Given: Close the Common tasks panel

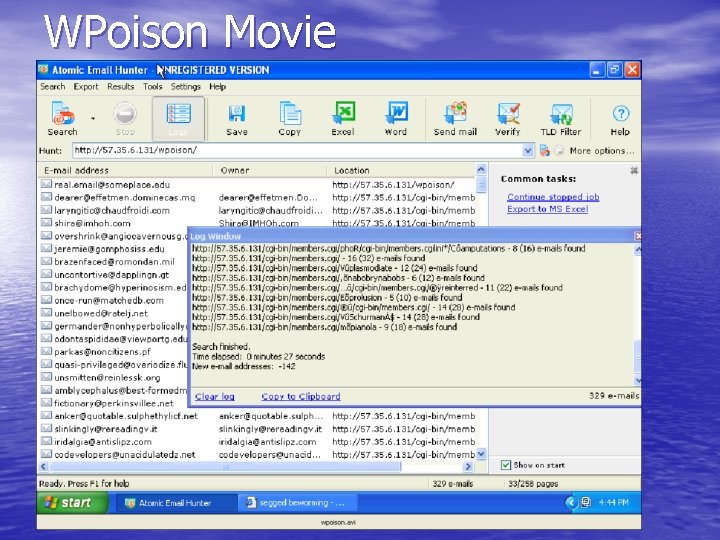Looking at the screenshot, I should (x=634, y=170).
